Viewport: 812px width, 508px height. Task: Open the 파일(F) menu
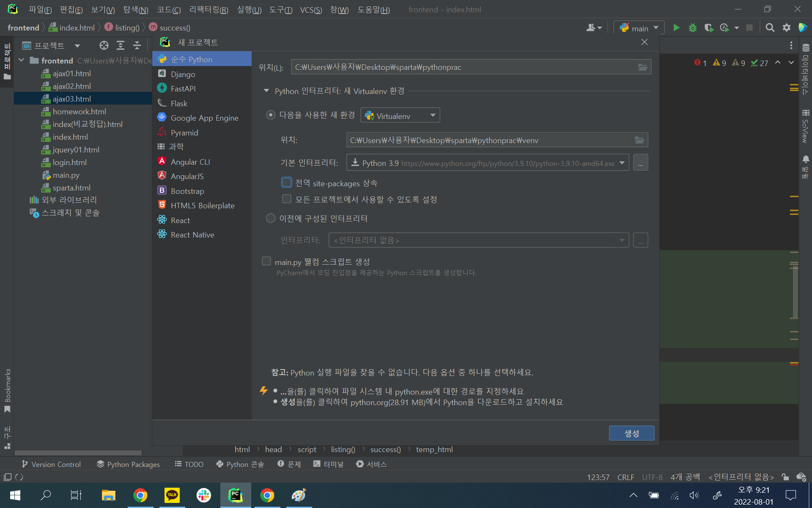point(40,9)
